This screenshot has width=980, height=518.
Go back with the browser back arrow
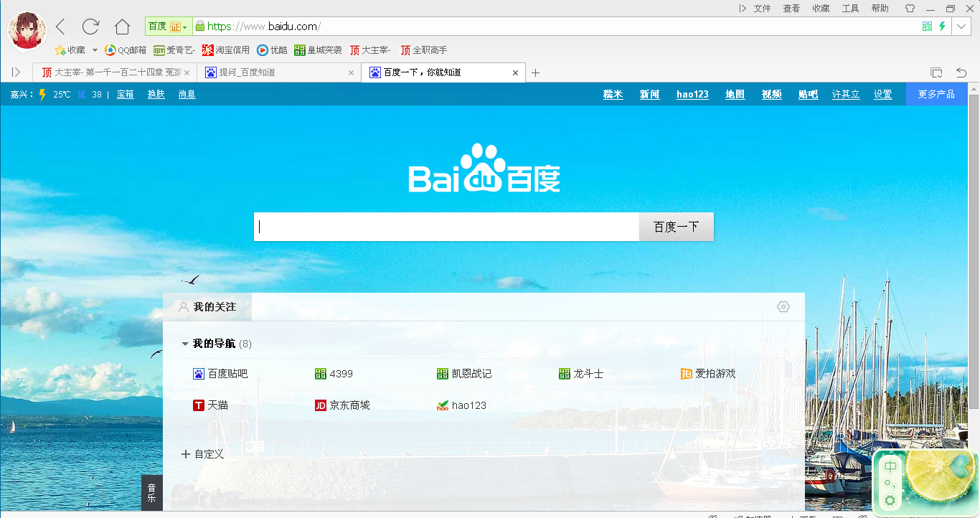pos(61,27)
